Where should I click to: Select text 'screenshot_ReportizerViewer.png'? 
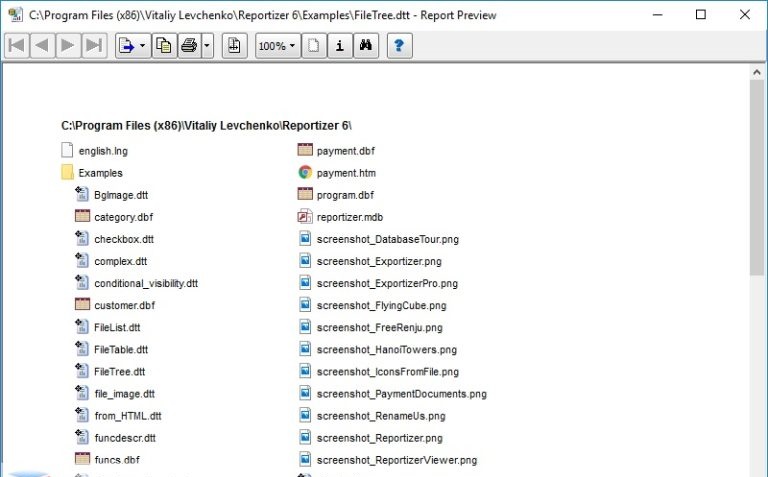point(397,460)
